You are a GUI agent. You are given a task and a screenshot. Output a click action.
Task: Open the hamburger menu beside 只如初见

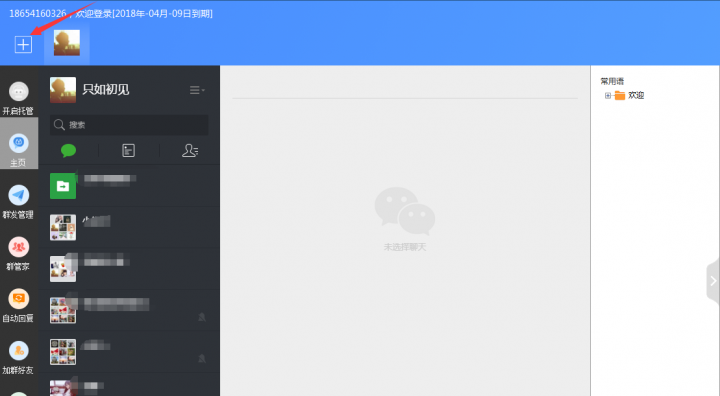coord(197,90)
